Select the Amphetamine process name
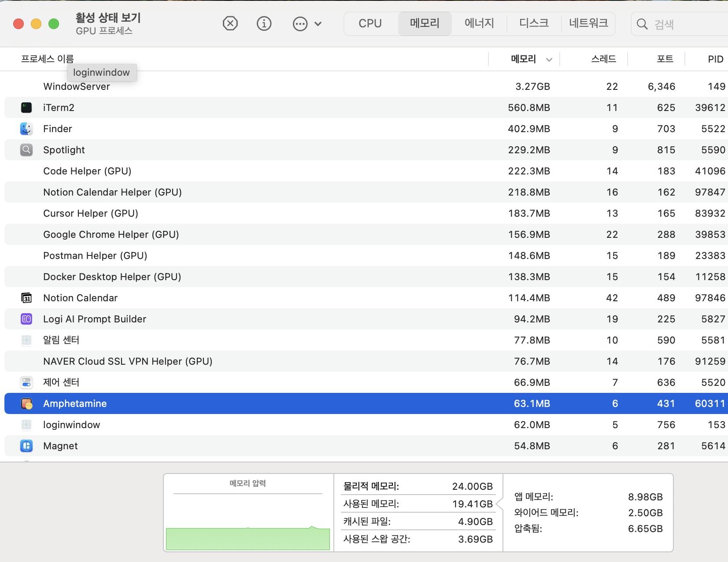The image size is (728, 562). 75,403
